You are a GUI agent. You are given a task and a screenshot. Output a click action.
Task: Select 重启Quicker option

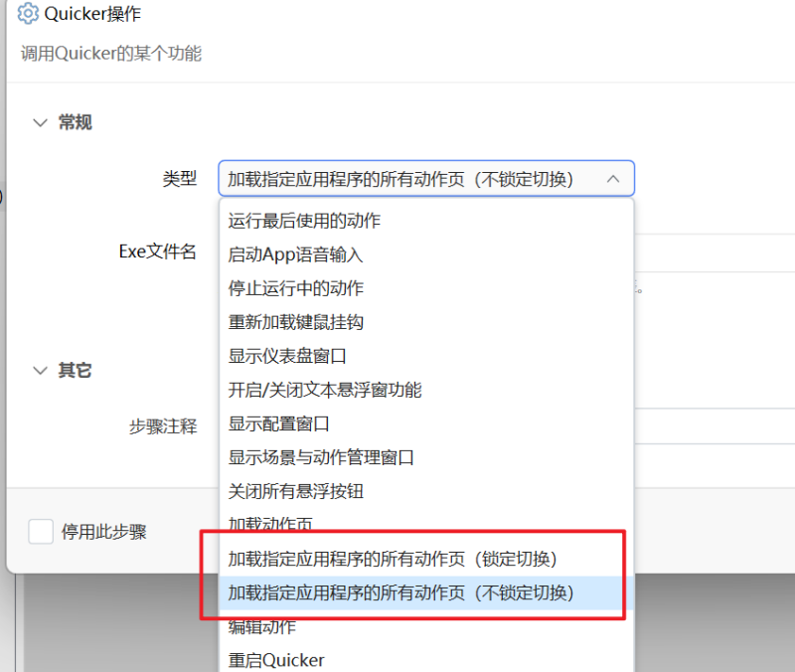click(426, 660)
